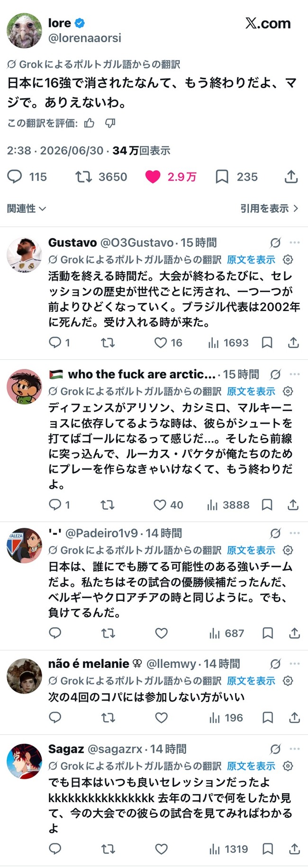This screenshot has width=308, height=868.
Task: Bookmark Sagaz's reply
Action: pos(268,849)
